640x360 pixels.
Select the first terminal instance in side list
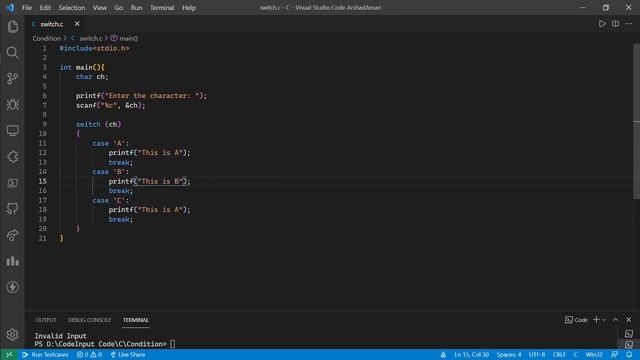tap(629, 334)
